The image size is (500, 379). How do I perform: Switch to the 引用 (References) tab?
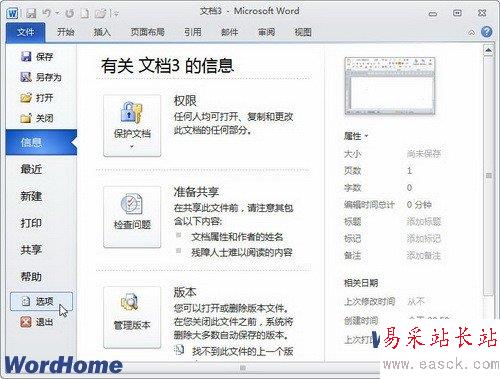pos(193,32)
